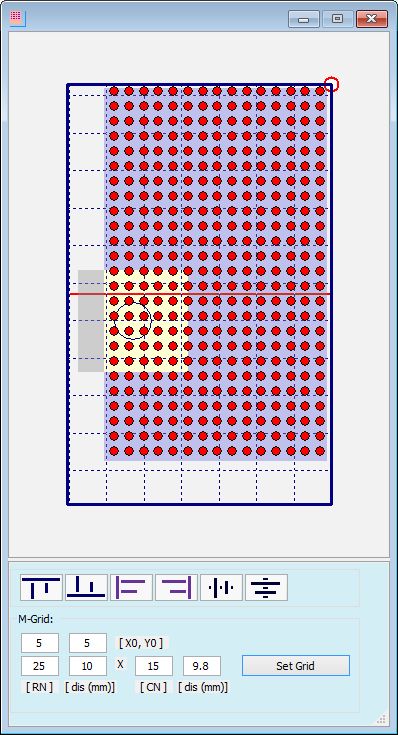
Task: Click the red circle origin marker
Action: click(331, 84)
